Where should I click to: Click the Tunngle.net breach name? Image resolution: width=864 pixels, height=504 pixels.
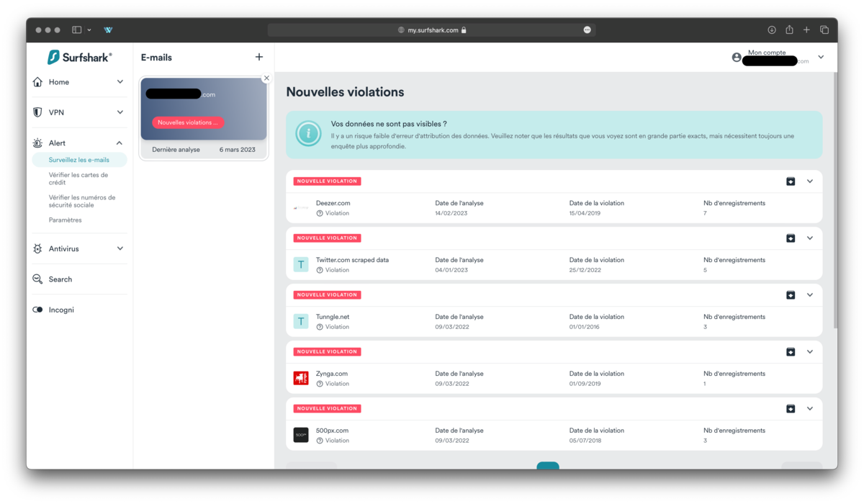click(333, 317)
